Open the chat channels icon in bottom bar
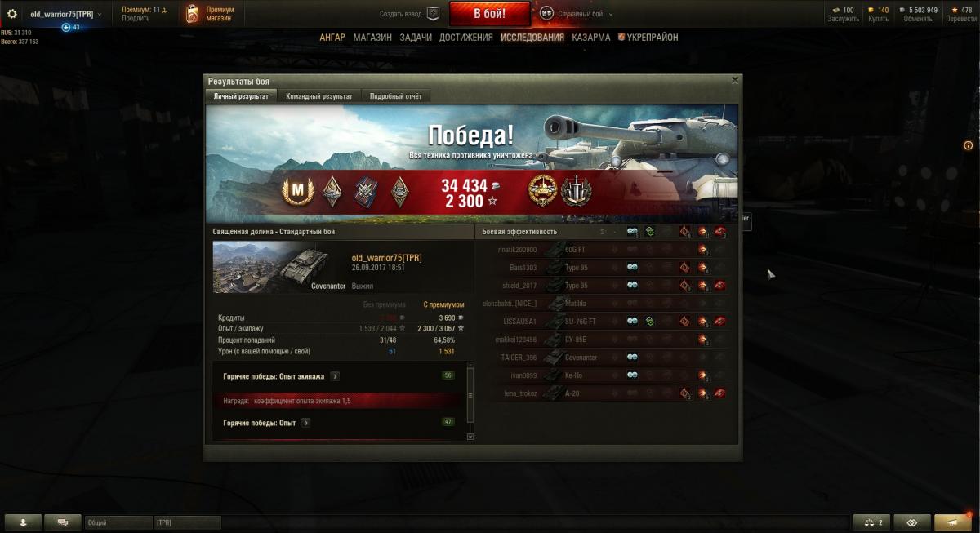980x533 pixels. 62,522
